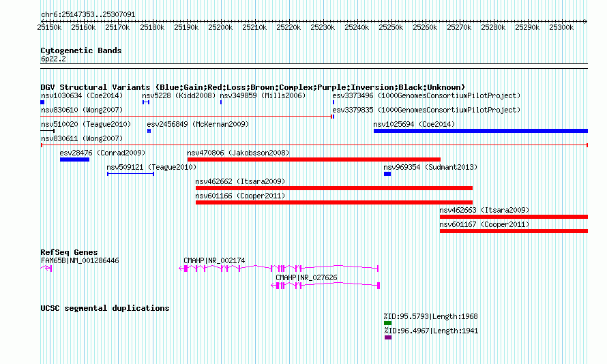Click the FAM65B gene arrow glyph
Screen dimensions: 607x364
pyautogui.click(x=46, y=269)
